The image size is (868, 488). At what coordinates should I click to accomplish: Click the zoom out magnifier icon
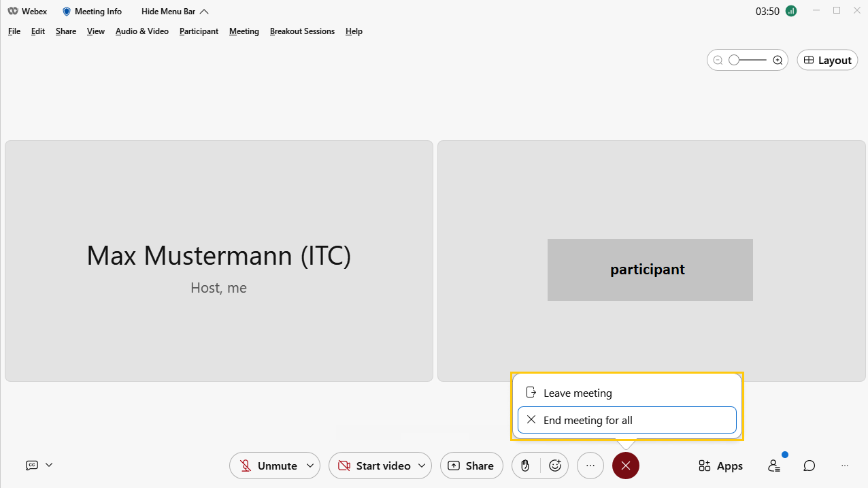coord(718,60)
